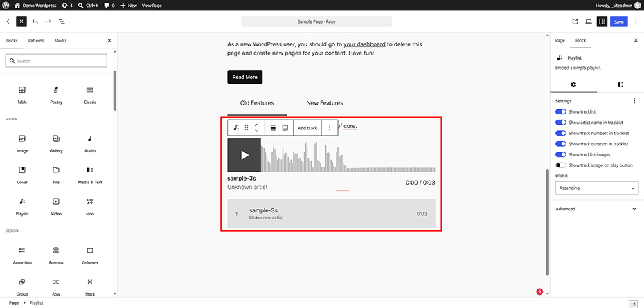Undo the last change
Viewport: 644px width, 308px height.
[35, 21]
